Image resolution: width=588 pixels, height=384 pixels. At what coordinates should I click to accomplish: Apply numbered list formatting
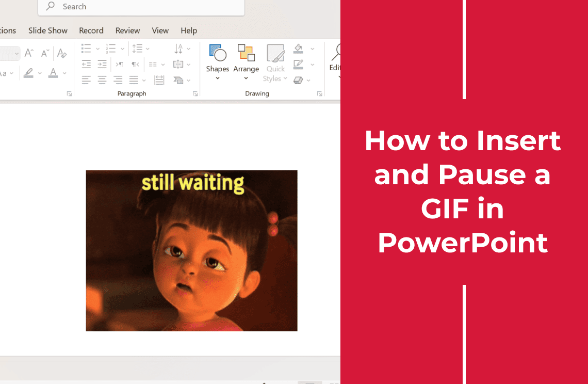click(x=110, y=49)
